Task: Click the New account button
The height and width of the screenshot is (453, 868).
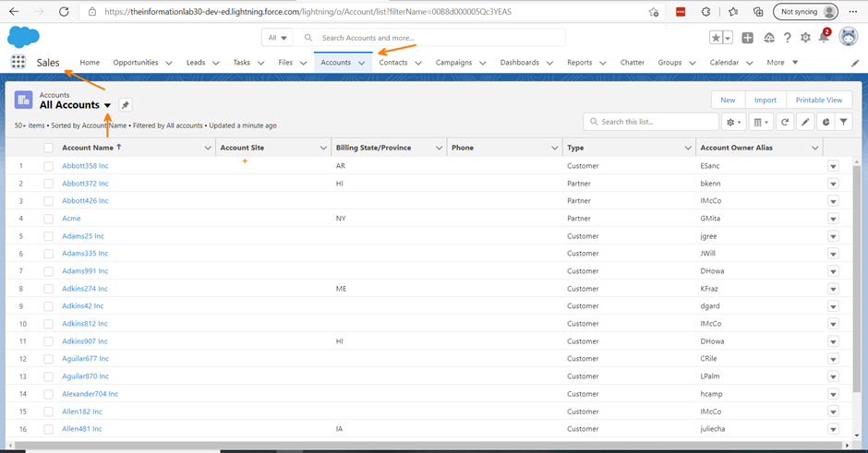Action: [728, 100]
